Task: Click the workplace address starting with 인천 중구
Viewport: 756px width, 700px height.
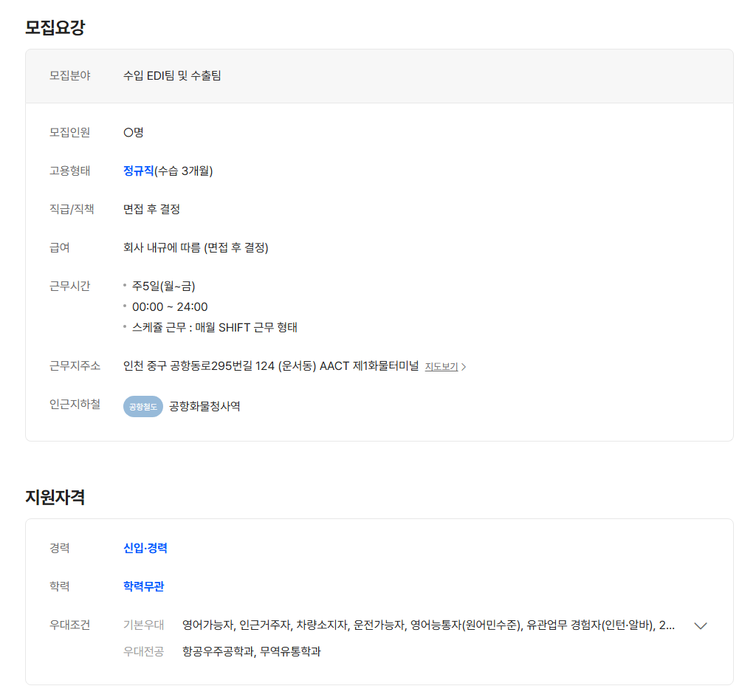Action: coord(270,366)
